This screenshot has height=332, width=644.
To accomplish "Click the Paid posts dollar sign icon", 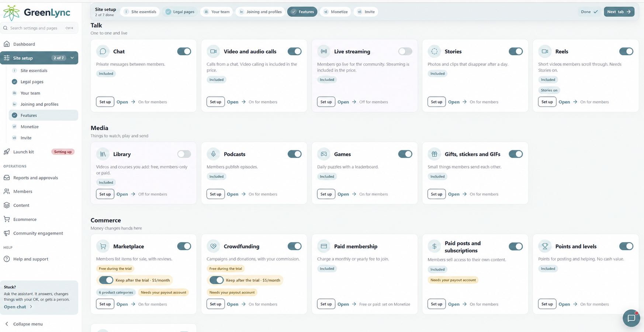I will [x=434, y=247].
